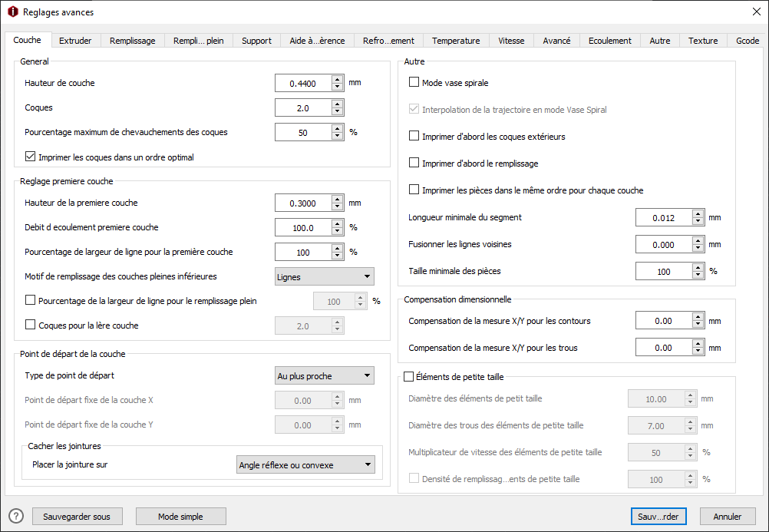Open Motif de remplissage Lignes dropdown

click(325, 276)
